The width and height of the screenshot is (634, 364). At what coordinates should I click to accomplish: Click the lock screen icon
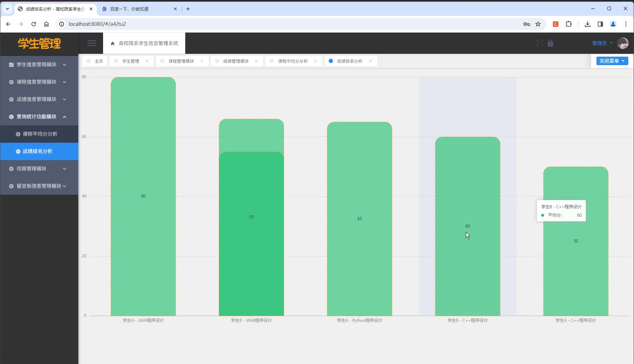[x=550, y=43]
